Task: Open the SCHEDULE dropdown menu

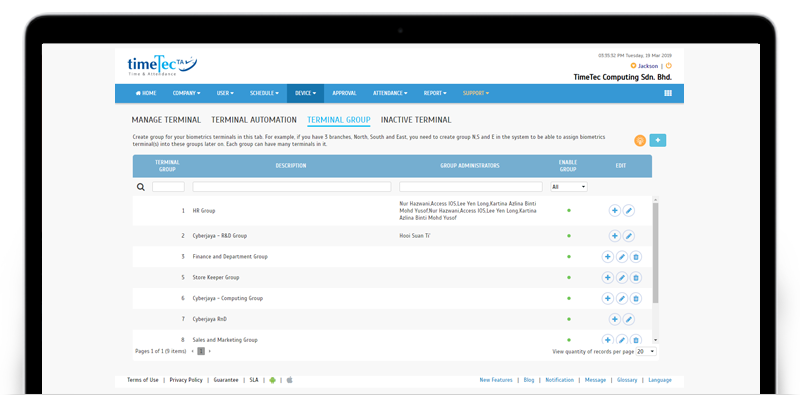Action: coord(264,93)
